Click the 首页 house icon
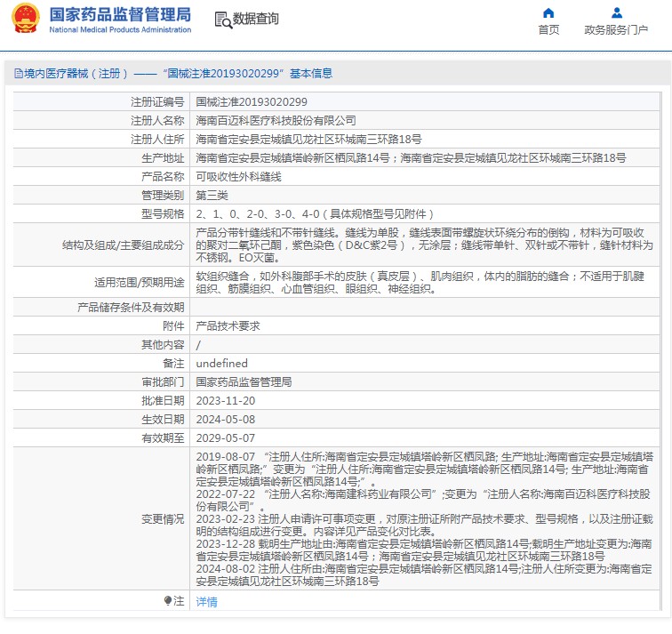 click(x=548, y=13)
